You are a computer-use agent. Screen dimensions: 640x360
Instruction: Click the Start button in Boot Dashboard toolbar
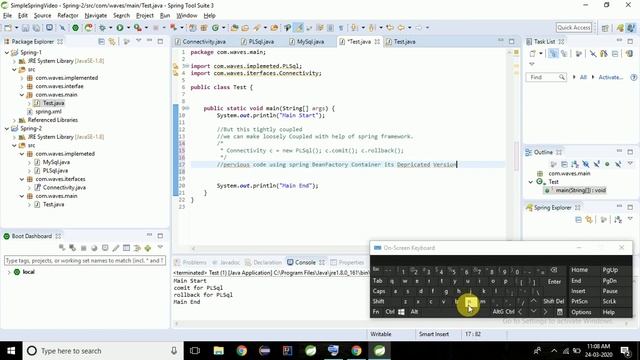pyautogui.click(x=62, y=248)
